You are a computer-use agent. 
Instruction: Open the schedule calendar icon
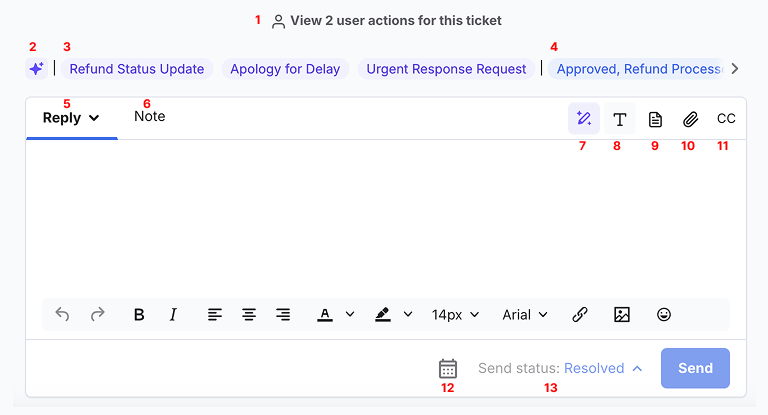point(448,368)
